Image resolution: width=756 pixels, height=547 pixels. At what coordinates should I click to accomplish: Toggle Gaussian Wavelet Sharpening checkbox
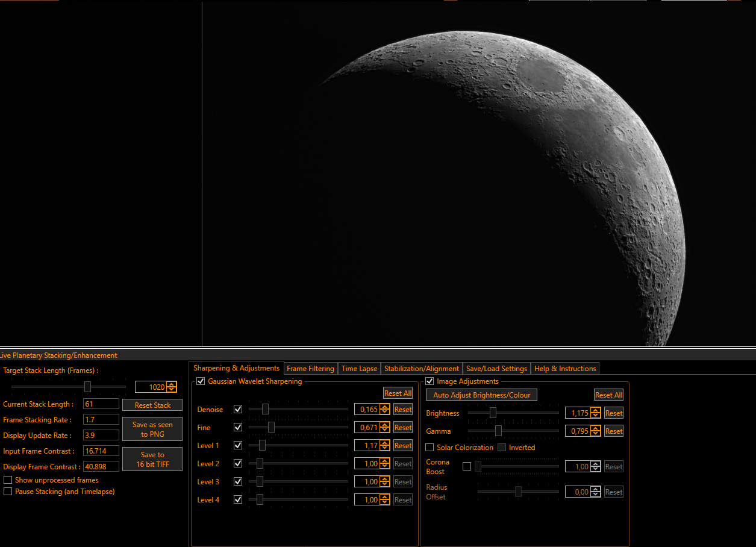point(201,381)
